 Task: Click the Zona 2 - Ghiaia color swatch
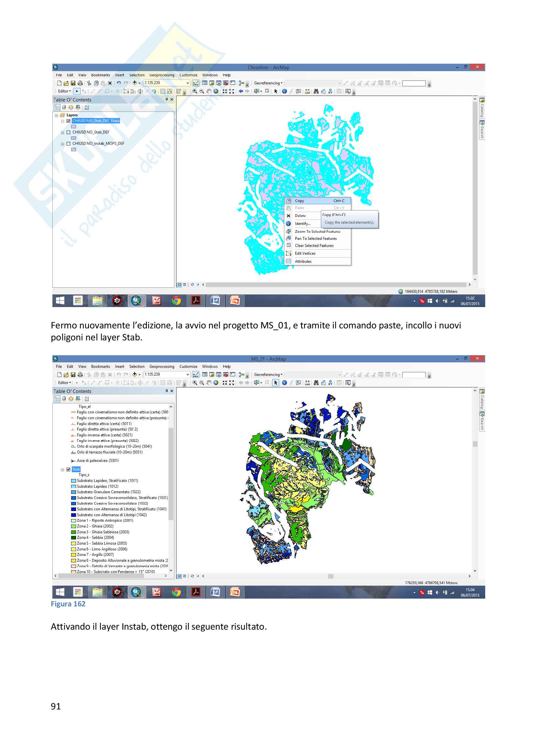click(73, 526)
